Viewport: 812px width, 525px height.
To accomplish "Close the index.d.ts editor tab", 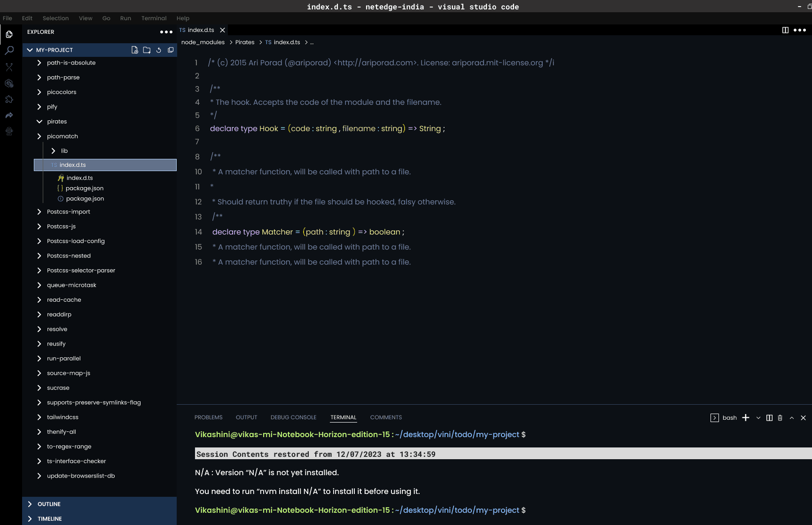I will coord(223,30).
